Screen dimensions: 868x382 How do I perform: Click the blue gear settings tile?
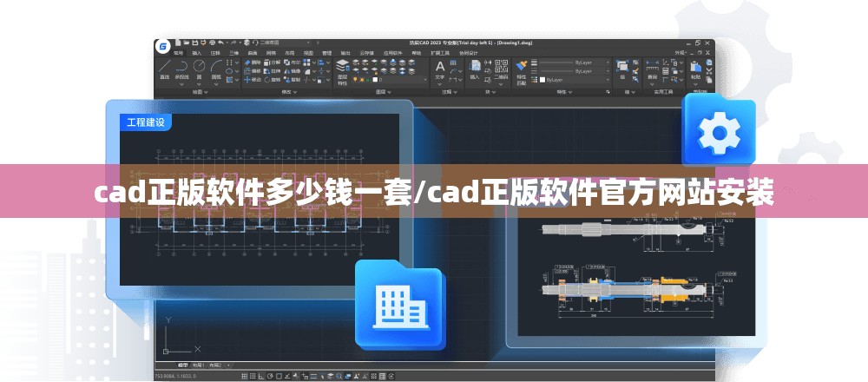point(719,132)
